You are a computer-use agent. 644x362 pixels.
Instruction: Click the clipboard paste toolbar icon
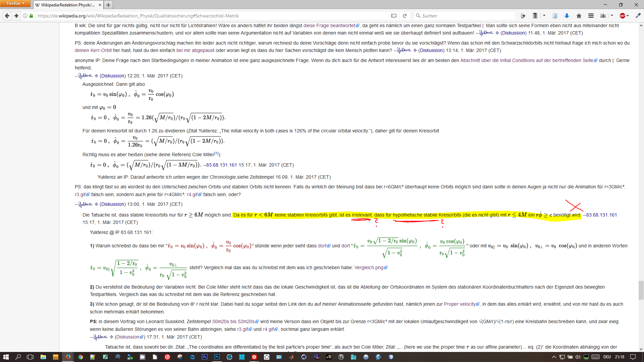point(535,16)
